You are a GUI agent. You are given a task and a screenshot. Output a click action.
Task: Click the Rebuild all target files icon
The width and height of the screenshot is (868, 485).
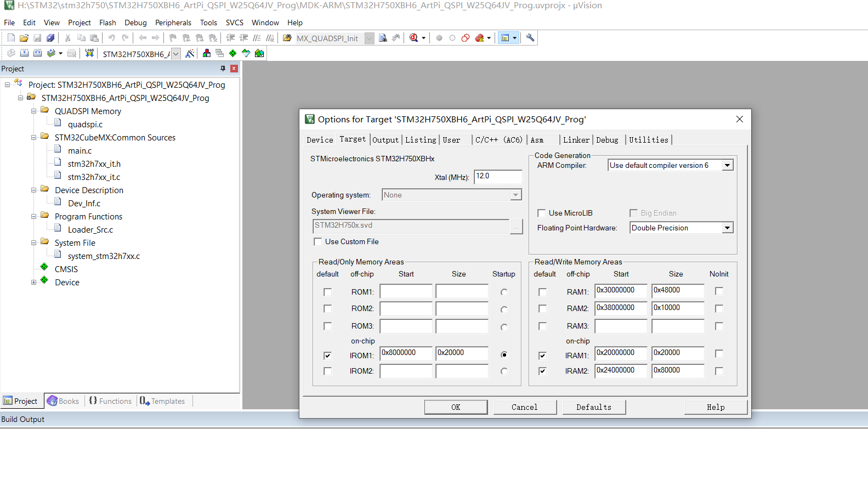coord(37,53)
